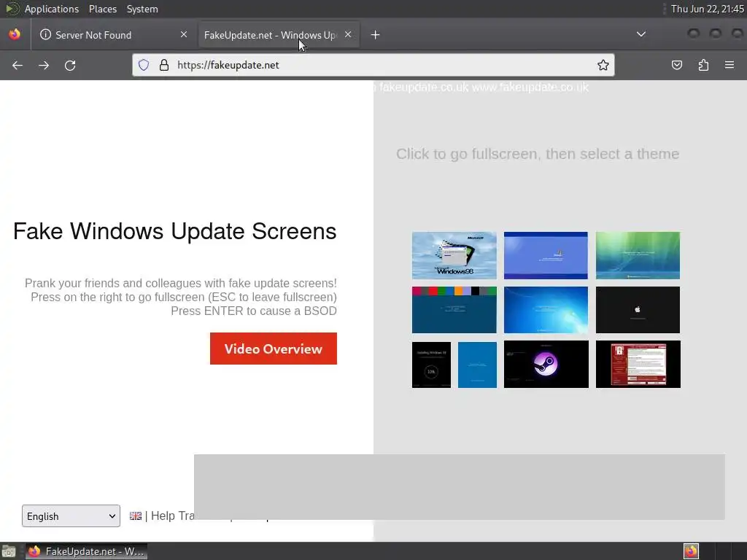Click the Help Translate link
This screenshot has width=747, height=560.
pyautogui.click(x=172, y=516)
